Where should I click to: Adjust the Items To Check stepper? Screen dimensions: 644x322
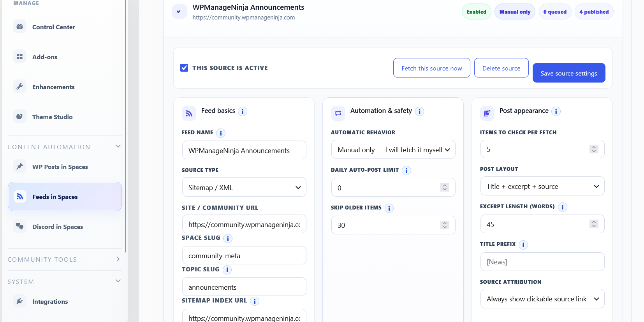point(594,149)
